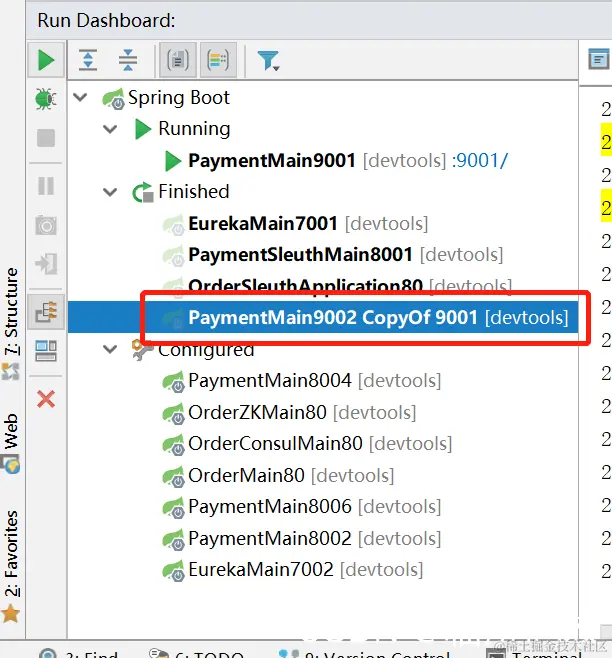This screenshot has height=658, width=612.
Task: Click the faded Spring icon beside PaymentSleuthMain8001
Action: pos(173,256)
